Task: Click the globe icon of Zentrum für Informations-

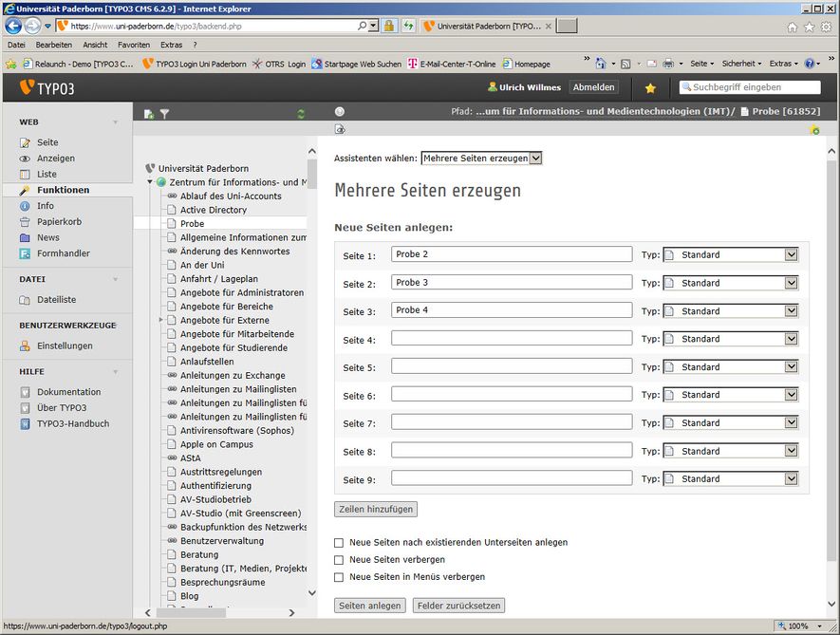Action: [160, 182]
